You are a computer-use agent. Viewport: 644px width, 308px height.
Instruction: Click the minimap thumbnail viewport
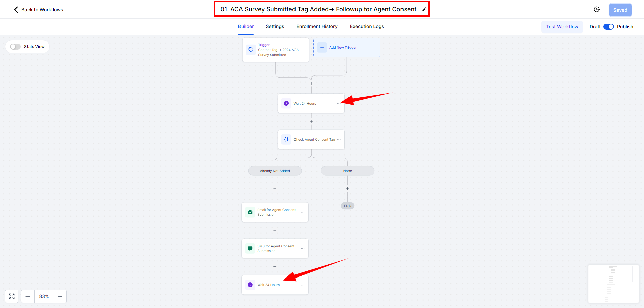[613, 274]
